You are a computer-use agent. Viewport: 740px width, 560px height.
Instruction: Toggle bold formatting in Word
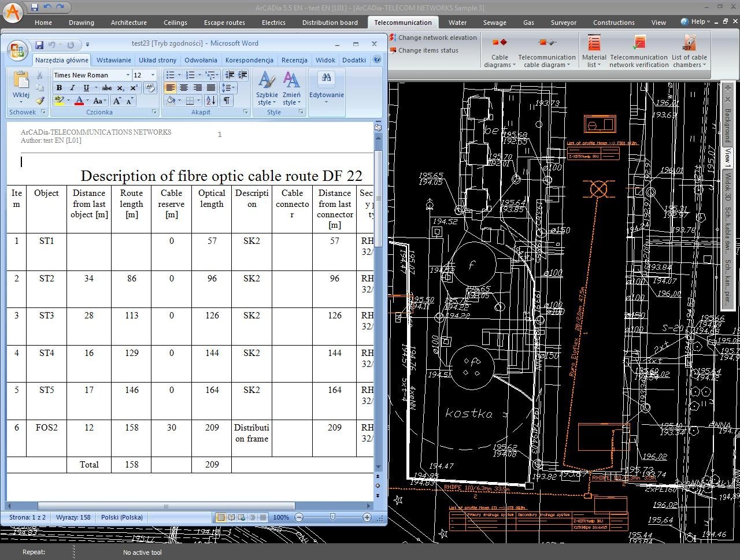[58, 88]
